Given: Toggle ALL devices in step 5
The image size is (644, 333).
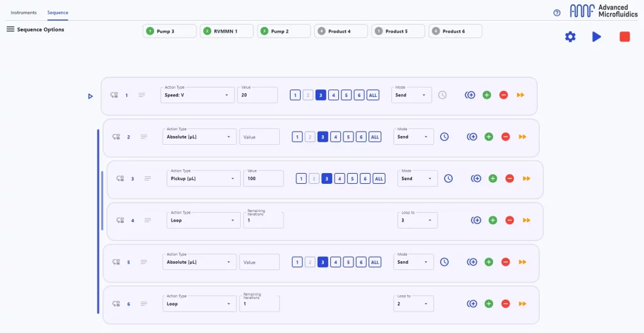Looking at the screenshot, I should tap(375, 262).
